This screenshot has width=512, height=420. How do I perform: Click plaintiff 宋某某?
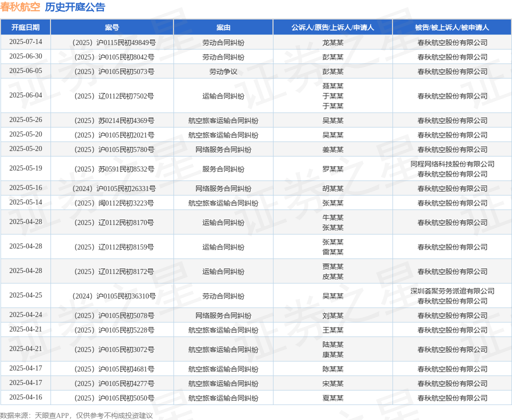332,383
